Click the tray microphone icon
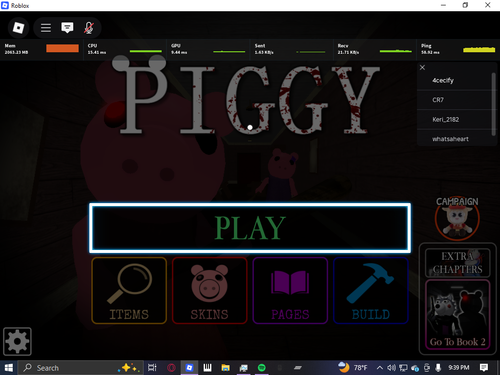 pos(438,368)
